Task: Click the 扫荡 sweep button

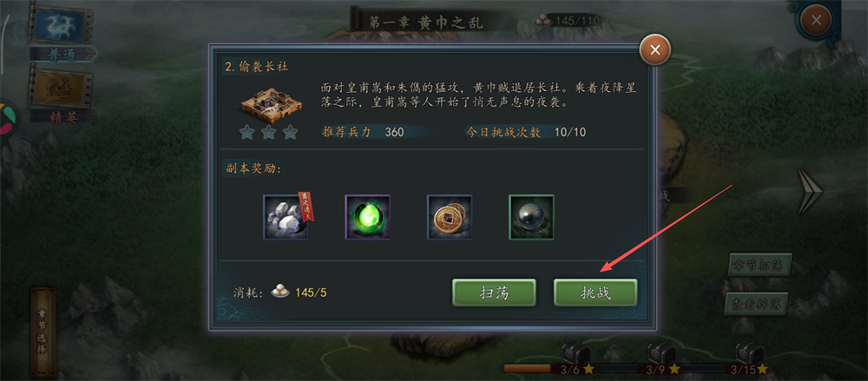Action: click(494, 292)
